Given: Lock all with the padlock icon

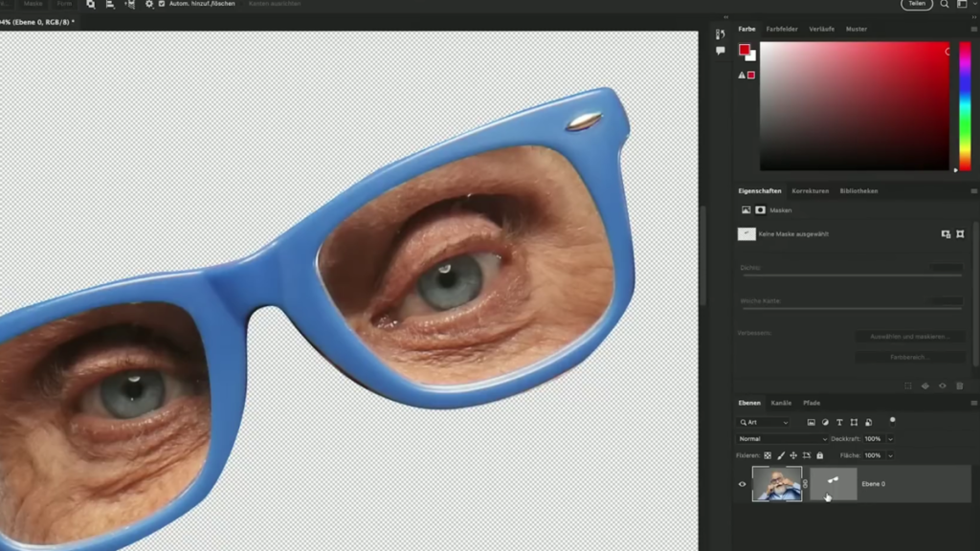Looking at the screenshot, I should [819, 455].
